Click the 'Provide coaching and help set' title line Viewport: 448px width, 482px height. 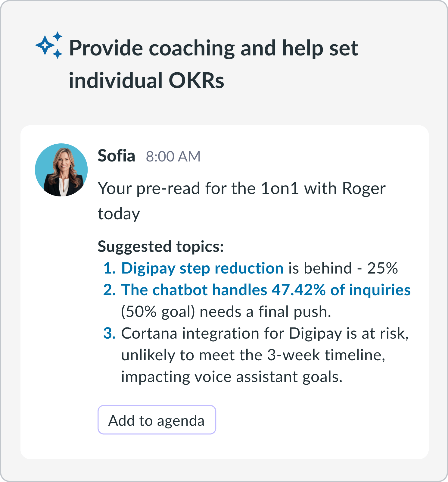point(214,48)
